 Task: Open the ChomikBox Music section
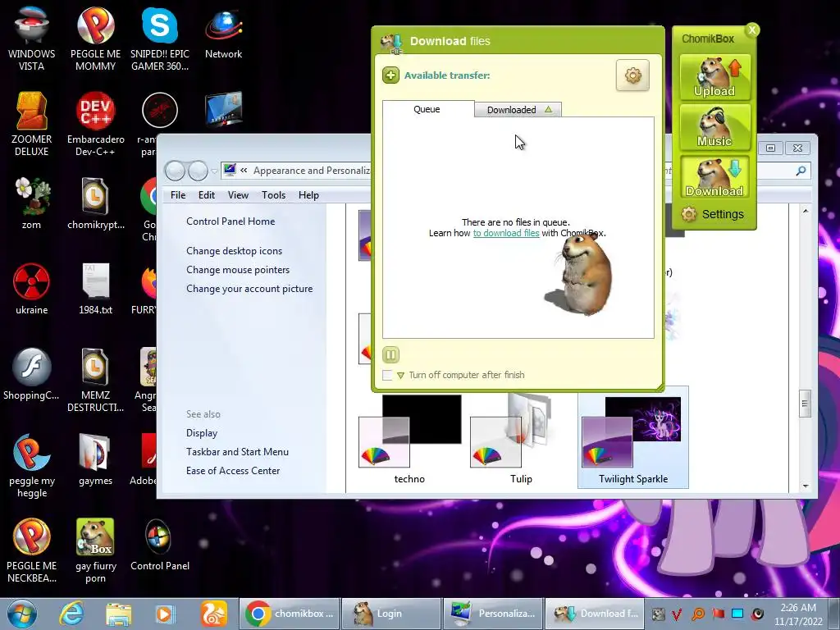714,127
